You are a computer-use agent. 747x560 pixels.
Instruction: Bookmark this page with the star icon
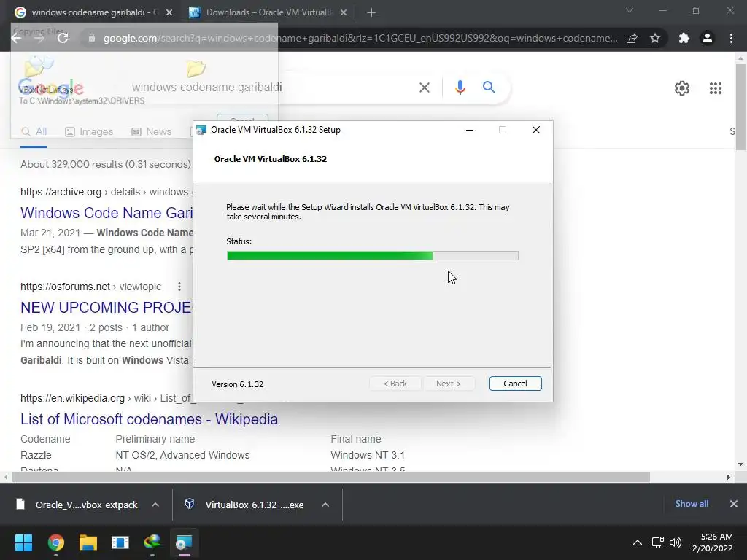click(x=655, y=38)
